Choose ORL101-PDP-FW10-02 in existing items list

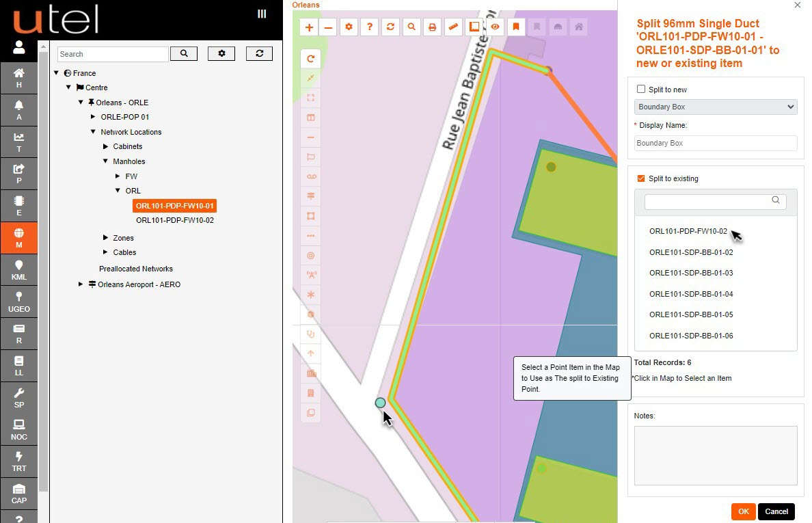coord(688,231)
